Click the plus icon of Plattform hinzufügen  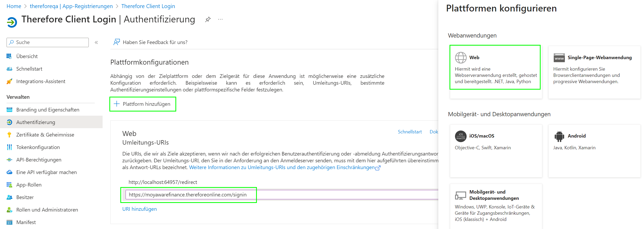point(117,104)
